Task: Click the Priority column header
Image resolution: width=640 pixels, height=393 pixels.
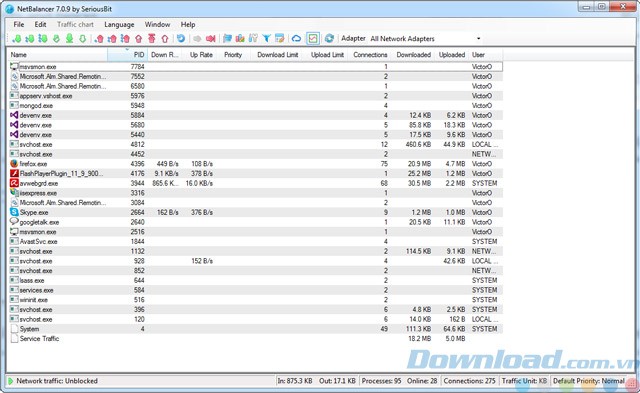Action: click(x=233, y=55)
